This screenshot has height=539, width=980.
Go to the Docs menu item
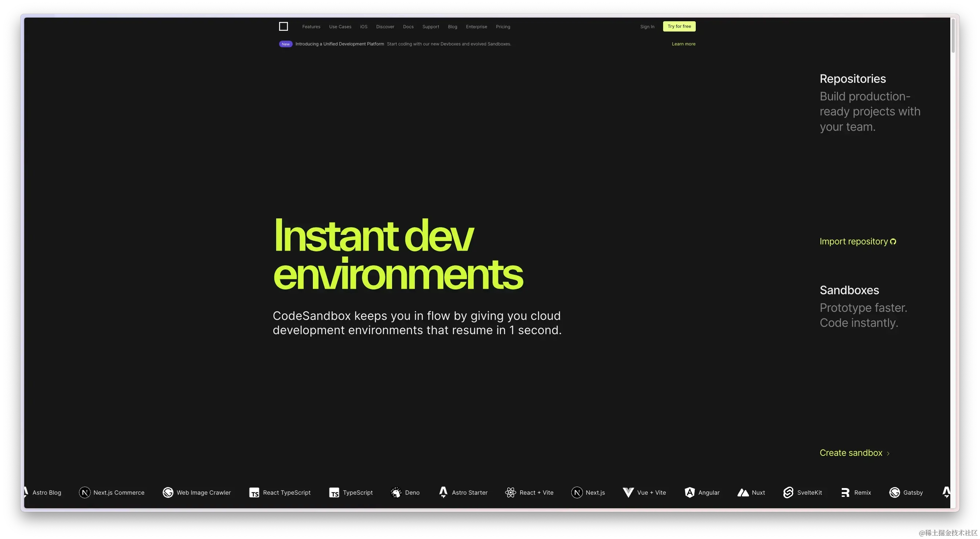[x=408, y=26]
